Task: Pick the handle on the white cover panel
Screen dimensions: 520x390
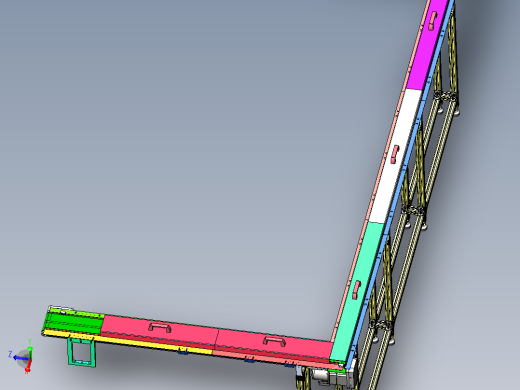Action: [x=395, y=154]
